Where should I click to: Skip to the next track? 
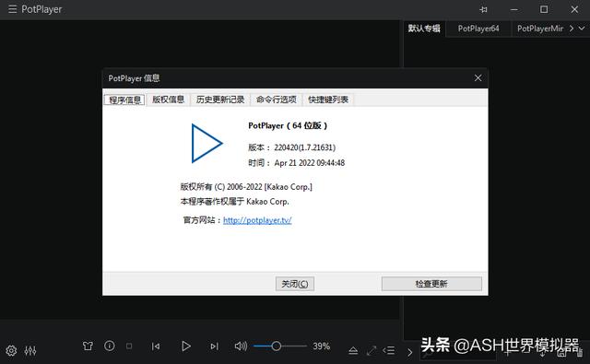pos(214,346)
